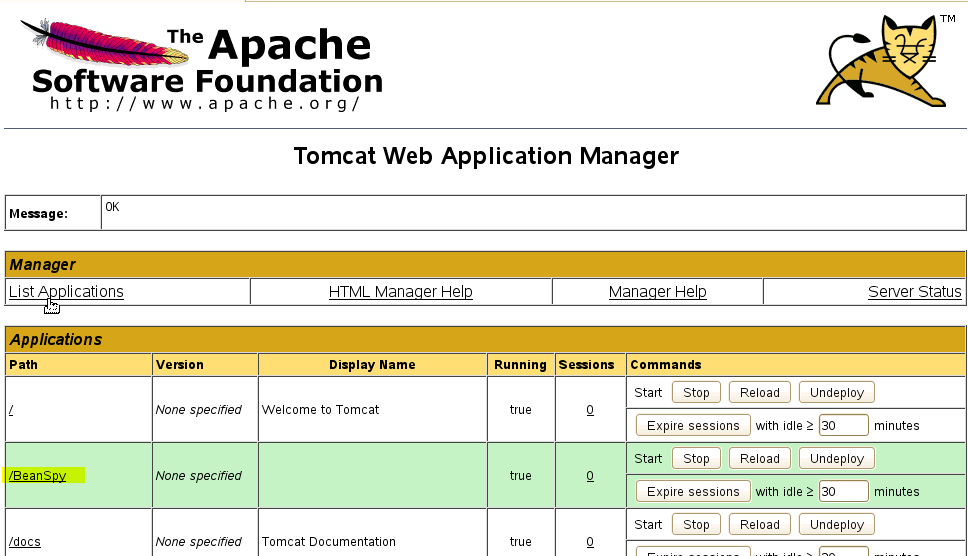
Task: Click the 'Commands' column header
Action: tap(666, 365)
